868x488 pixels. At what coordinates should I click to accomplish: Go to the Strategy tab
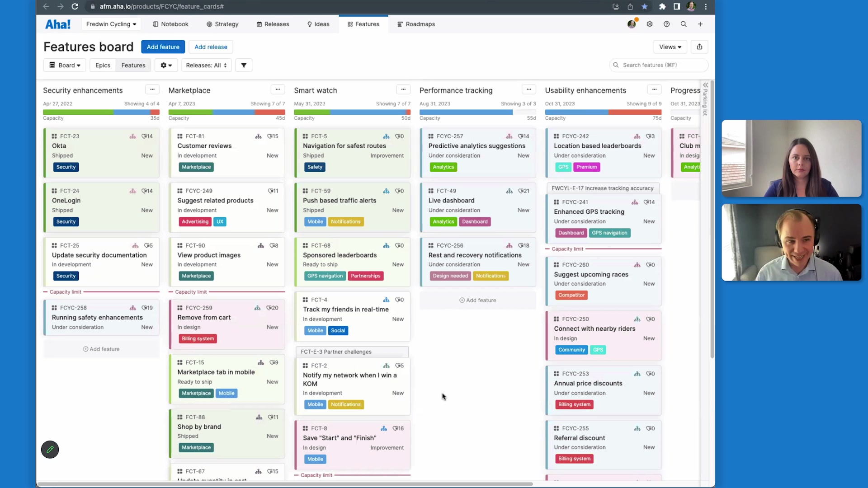click(222, 24)
